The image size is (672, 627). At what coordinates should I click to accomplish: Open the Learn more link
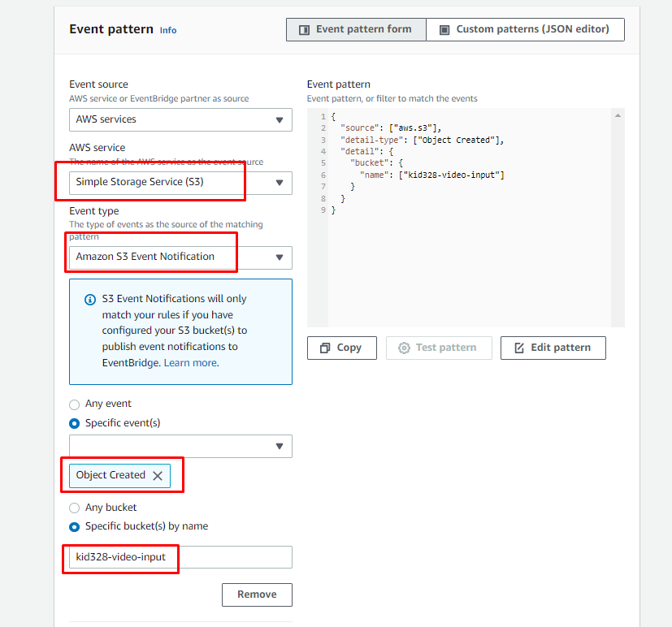(190, 363)
